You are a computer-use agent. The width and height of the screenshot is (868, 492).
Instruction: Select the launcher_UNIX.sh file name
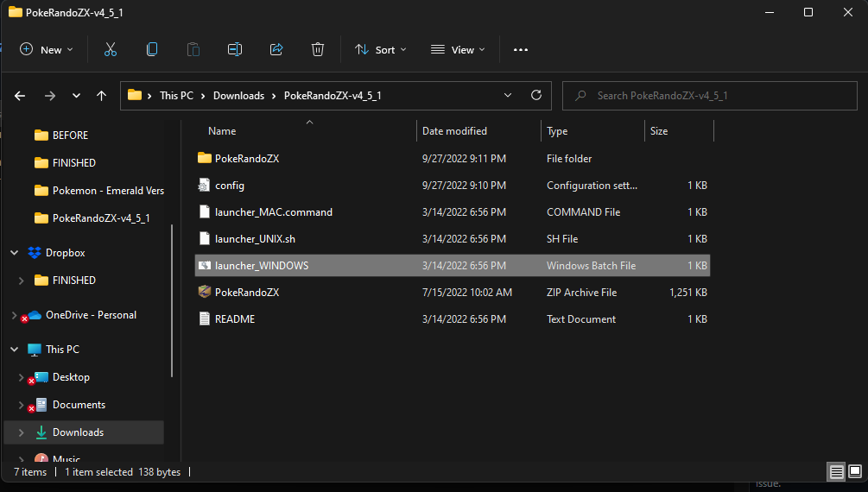[255, 238]
